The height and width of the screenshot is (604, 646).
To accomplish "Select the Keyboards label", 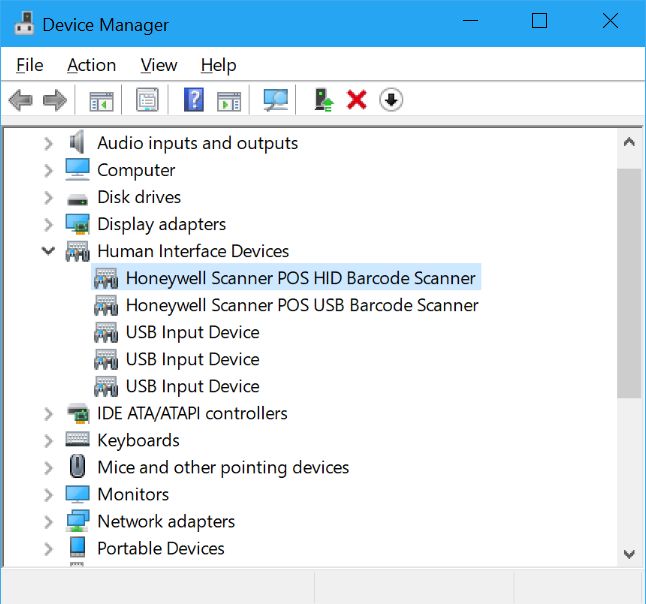I will click(x=138, y=441).
